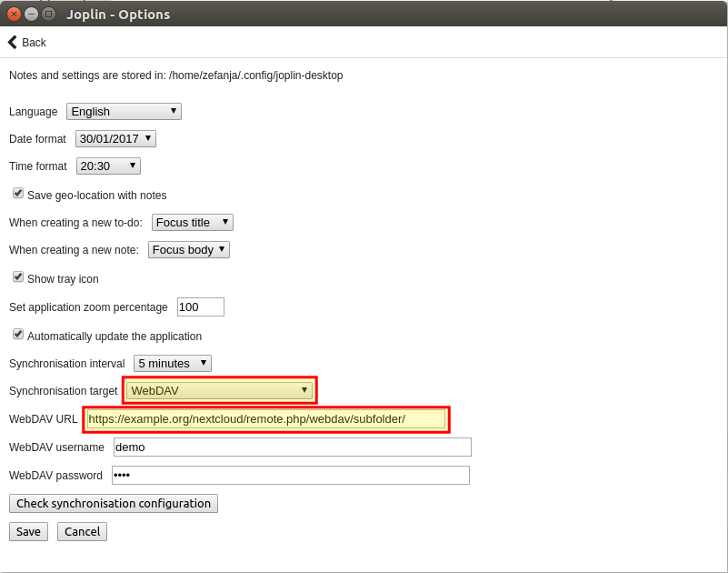Minimize the Joplin Options window
The image size is (728, 573).
point(31,15)
